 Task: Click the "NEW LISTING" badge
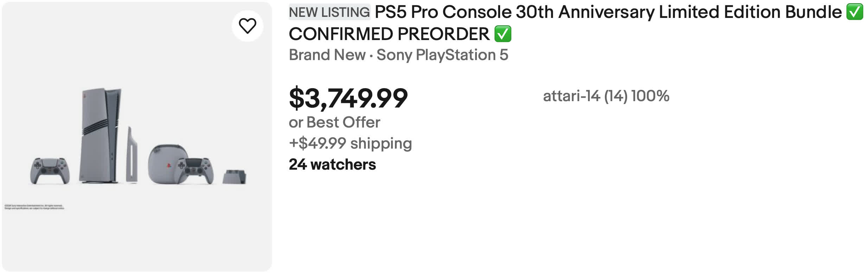[x=329, y=12]
